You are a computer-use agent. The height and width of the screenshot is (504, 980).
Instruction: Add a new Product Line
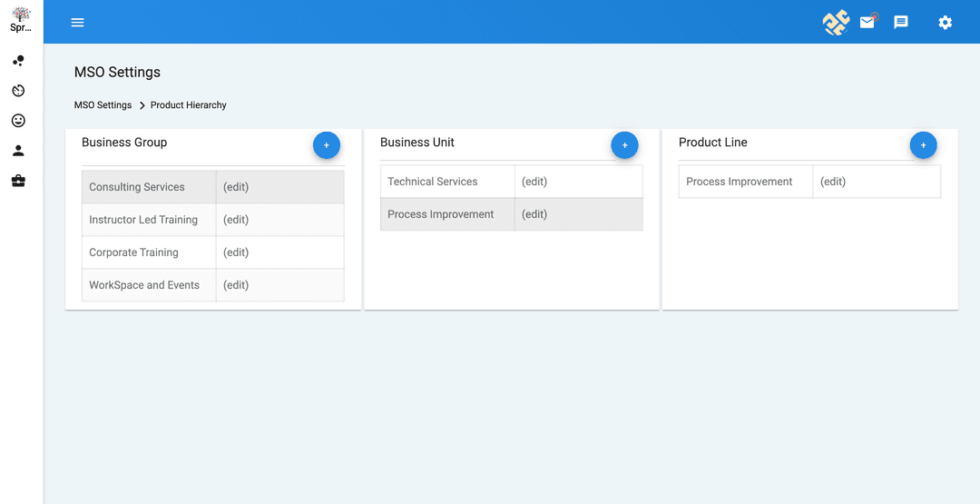tap(923, 145)
